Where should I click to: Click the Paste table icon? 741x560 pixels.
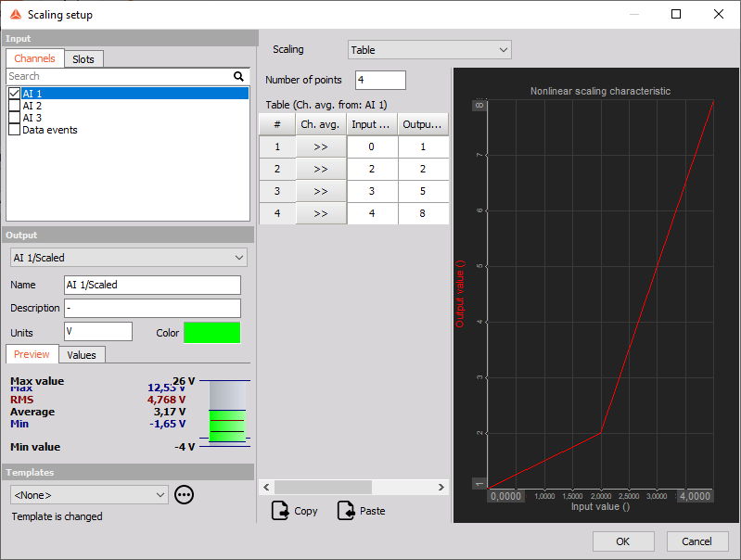click(346, 511)
